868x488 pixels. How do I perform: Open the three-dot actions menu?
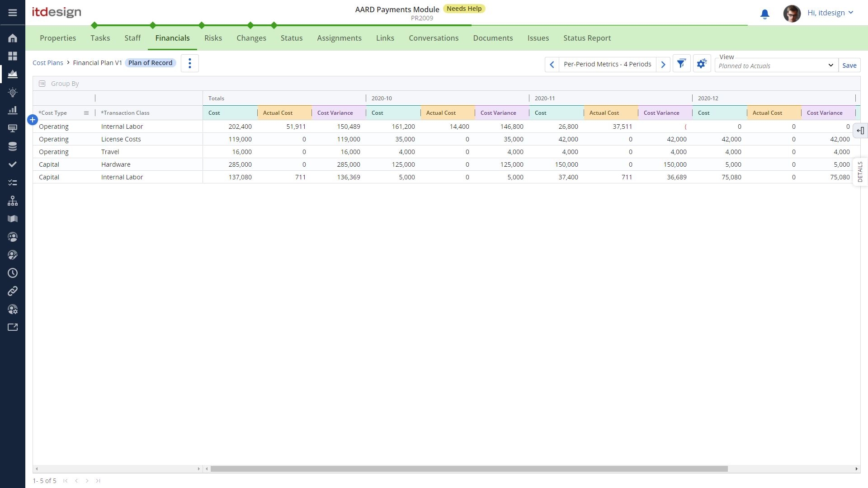click(190, 63)
